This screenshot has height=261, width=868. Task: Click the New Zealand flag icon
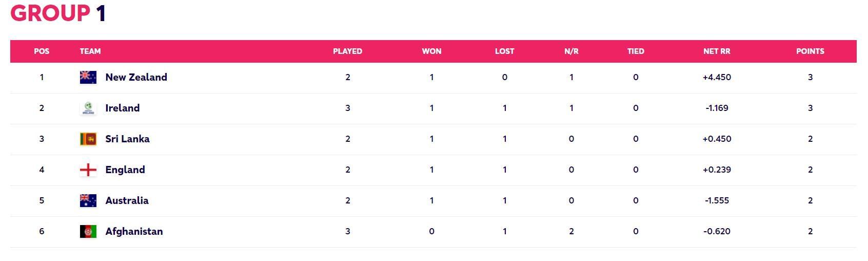88,77
